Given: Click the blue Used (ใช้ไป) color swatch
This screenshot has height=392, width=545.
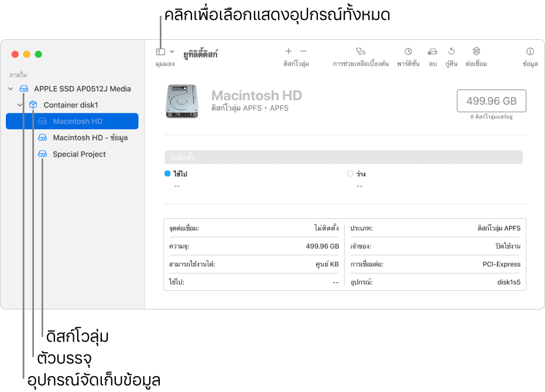Looking at the screenshot, I should (x=167, y=174).
